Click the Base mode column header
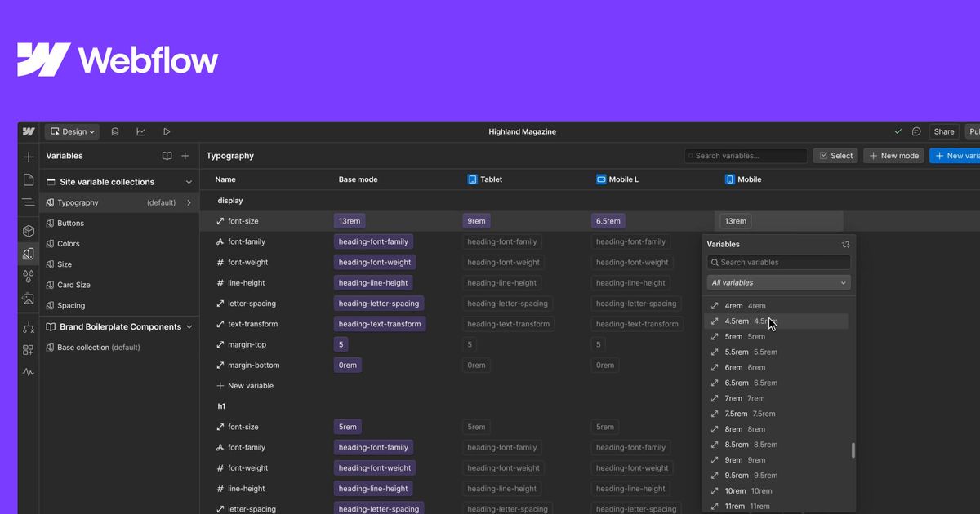The width and height of the screenshot is (980, 514). [359, 179]
